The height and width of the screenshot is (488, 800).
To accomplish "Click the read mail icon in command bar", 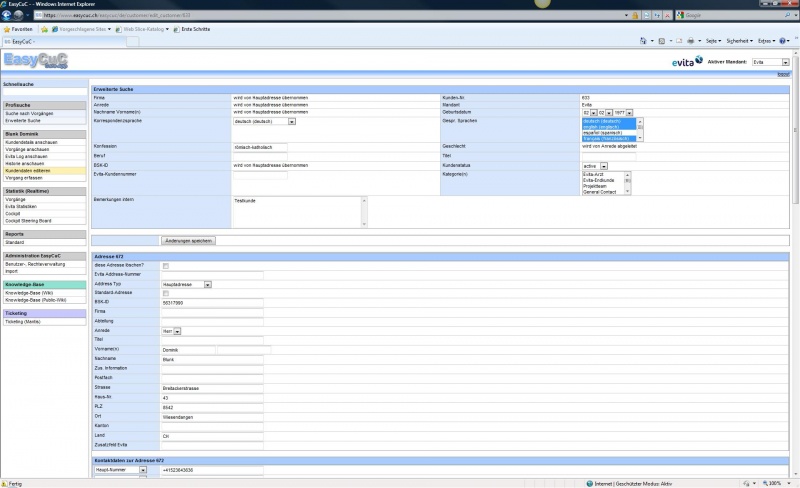I will 679,41.
